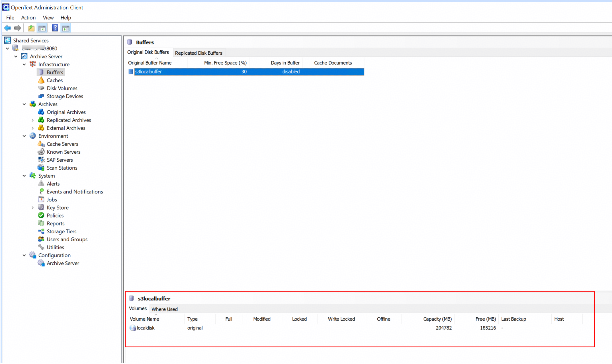Toggle the action pane toolbar icon

(66, 28)
